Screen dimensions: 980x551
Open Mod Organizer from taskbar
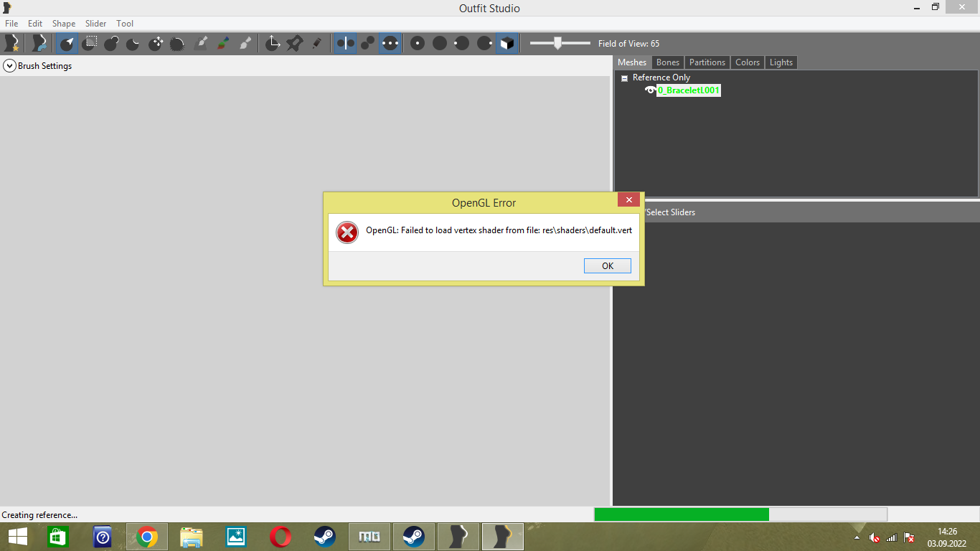tap(369, 537)
